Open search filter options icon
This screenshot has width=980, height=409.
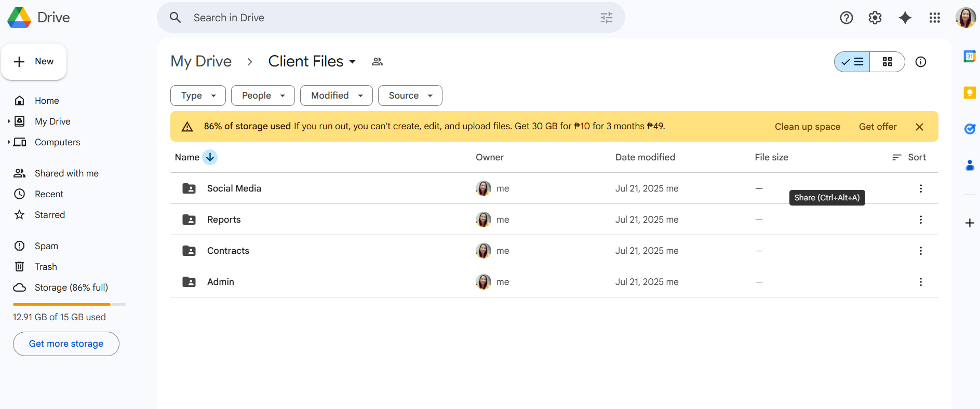(x=607, y=18)
